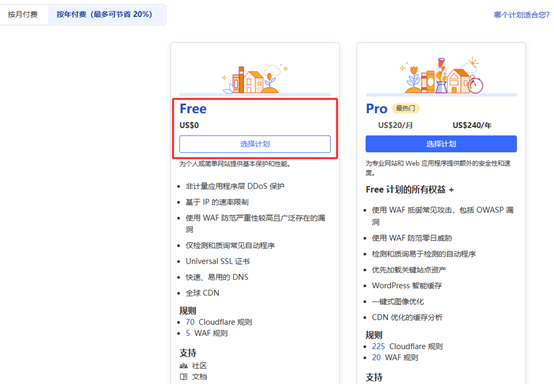Click 基于 IP 的速率限制 item
Screen dimensions: 554x384
point(217,202)
